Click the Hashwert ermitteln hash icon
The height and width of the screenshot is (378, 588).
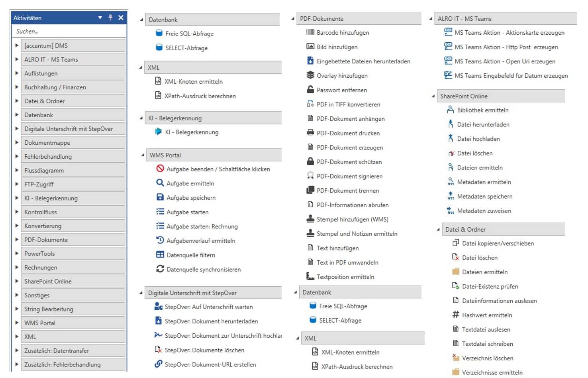tap(456, 315)
